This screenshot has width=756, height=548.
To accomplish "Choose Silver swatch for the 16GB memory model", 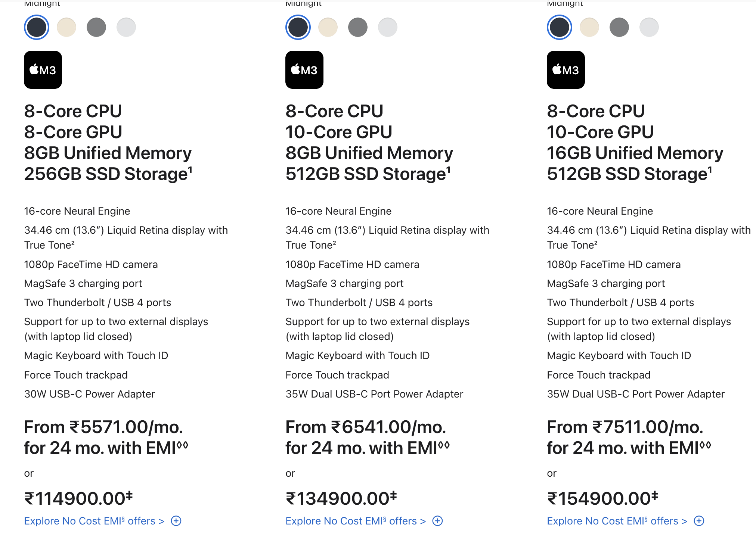I will (x=649, y=27).
